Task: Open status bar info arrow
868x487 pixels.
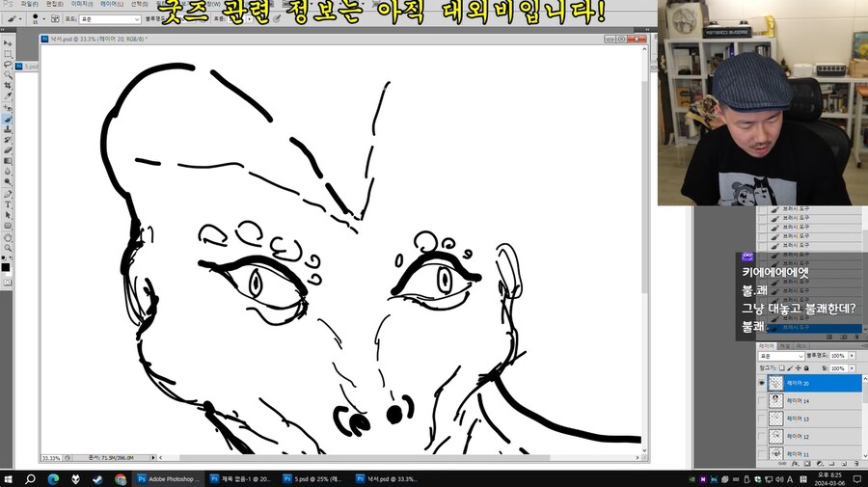Action: [153, 458]
